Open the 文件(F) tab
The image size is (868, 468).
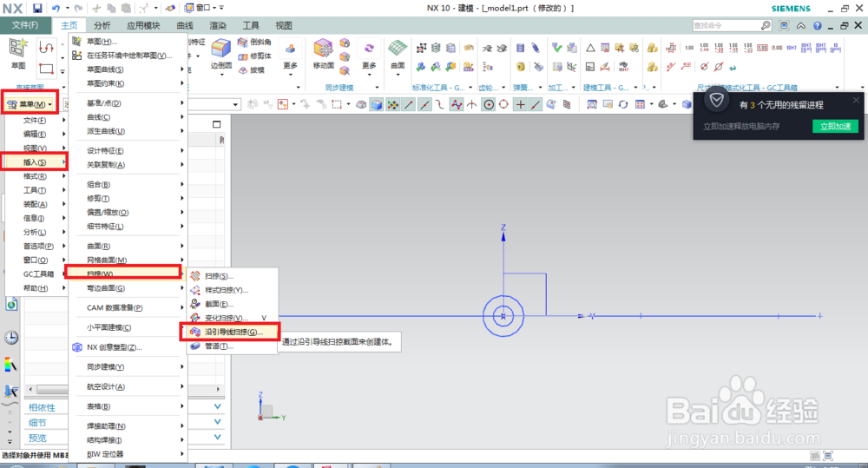(25, 25)
